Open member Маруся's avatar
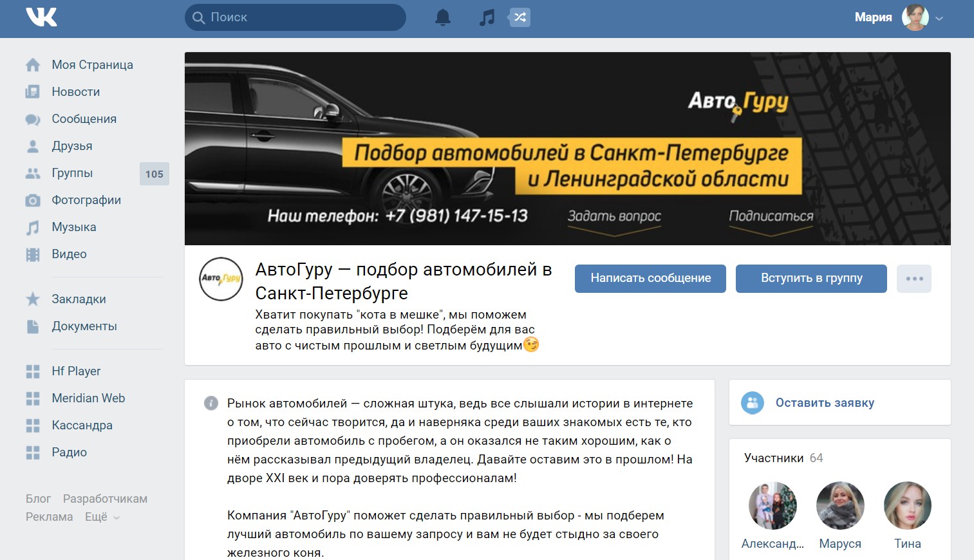 (x=840, y=506)
